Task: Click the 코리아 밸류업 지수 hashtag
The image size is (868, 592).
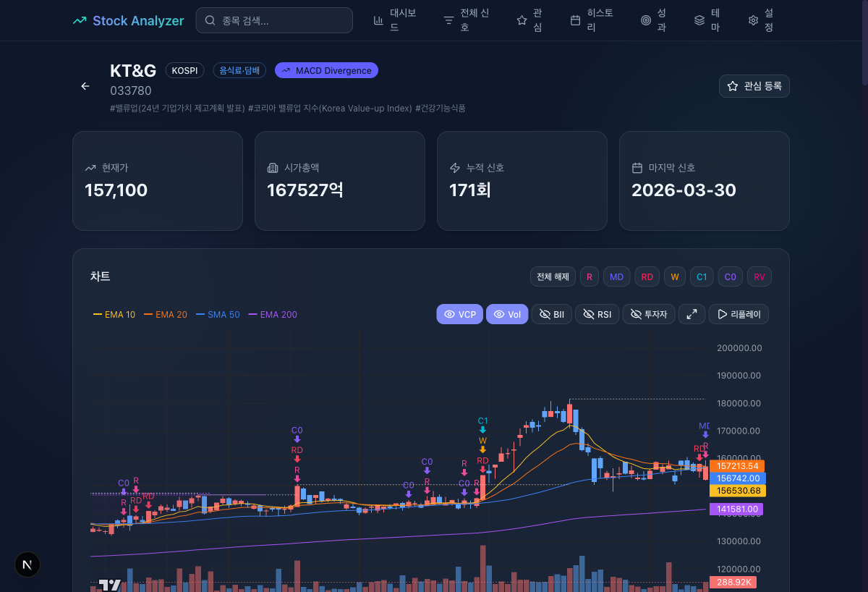Action: (330, 108)
